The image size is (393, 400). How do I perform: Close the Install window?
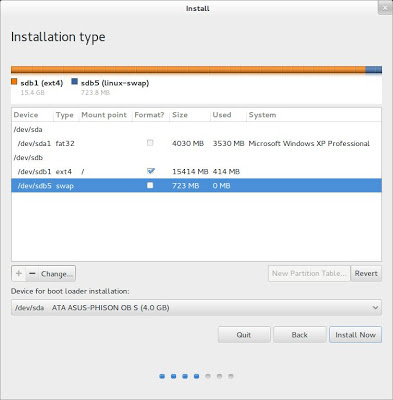click(385, 8)
